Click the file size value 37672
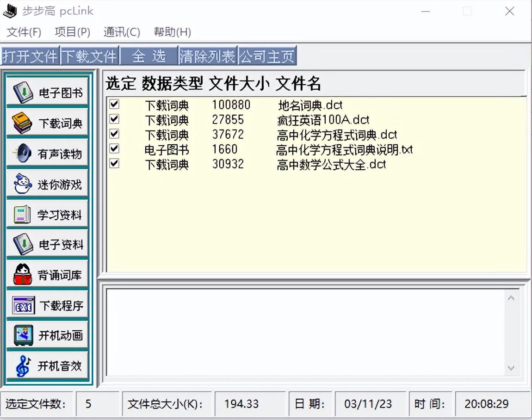Image resolution: width=532 pixels, height=420 pixels. (x=228, y=135)
